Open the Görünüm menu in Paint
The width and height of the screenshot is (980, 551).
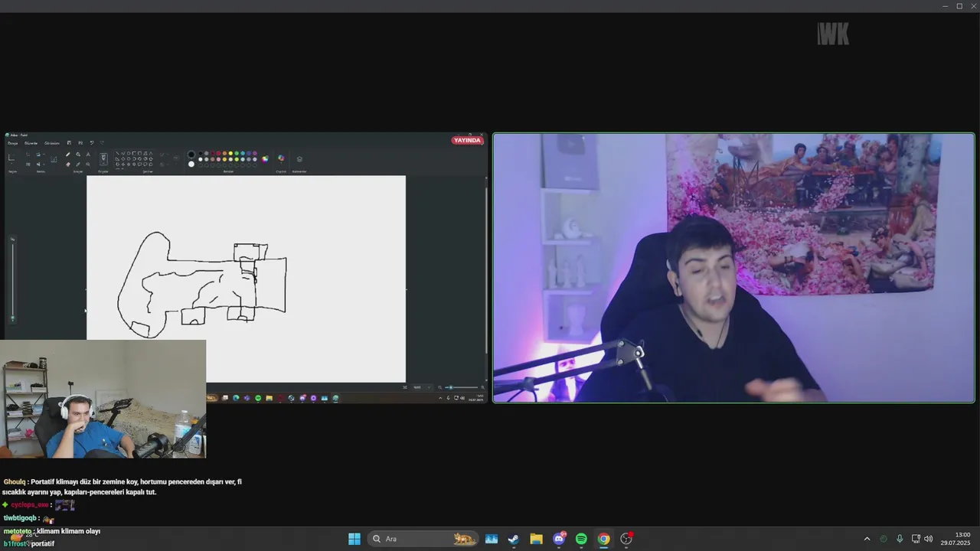(x=52, y=143)
